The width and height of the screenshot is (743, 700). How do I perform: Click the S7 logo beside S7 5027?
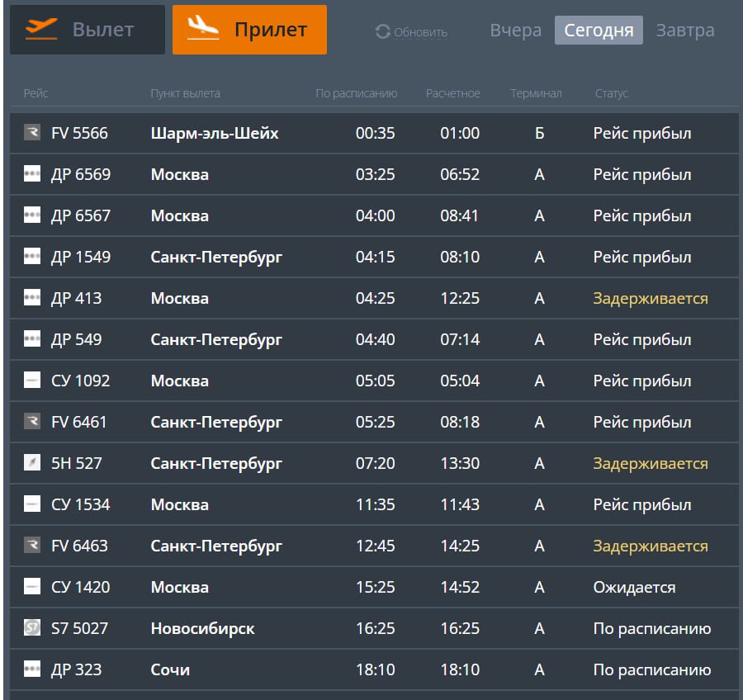(x=32, y=628)
